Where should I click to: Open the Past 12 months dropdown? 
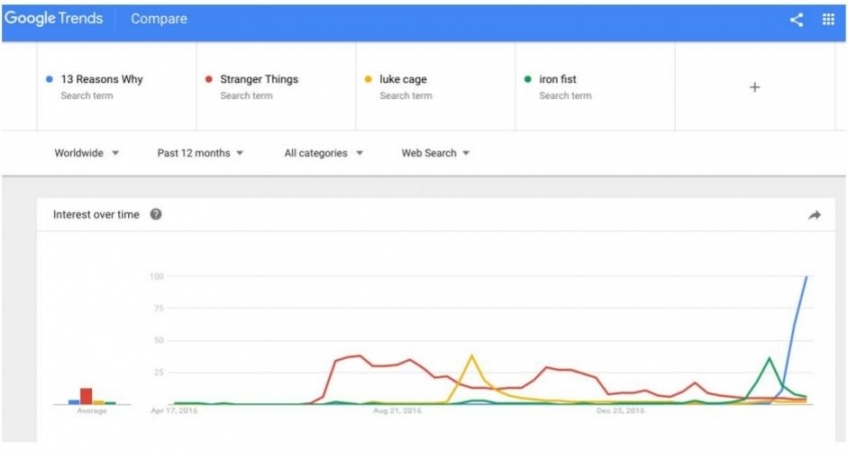coord(200,153)
